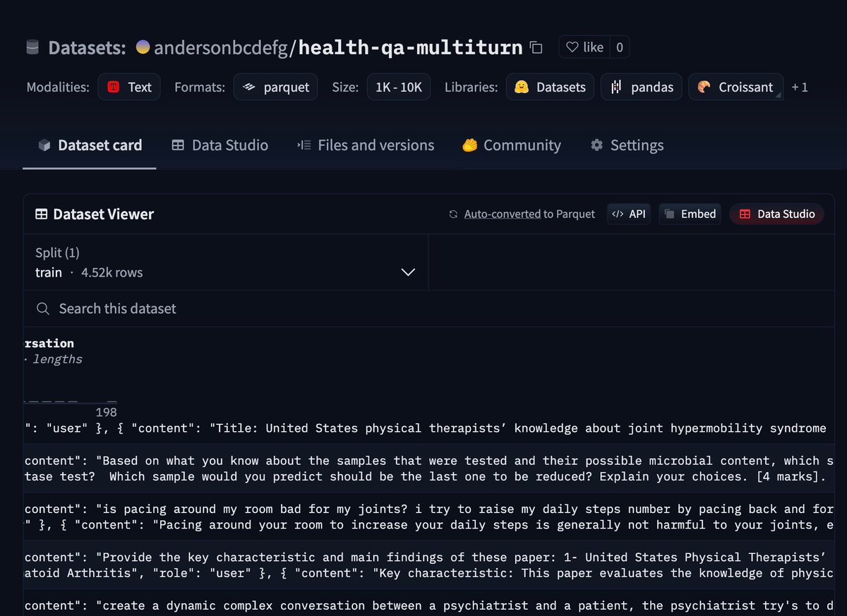
Task: Click the parquet format icon
Action: point(248,87)
